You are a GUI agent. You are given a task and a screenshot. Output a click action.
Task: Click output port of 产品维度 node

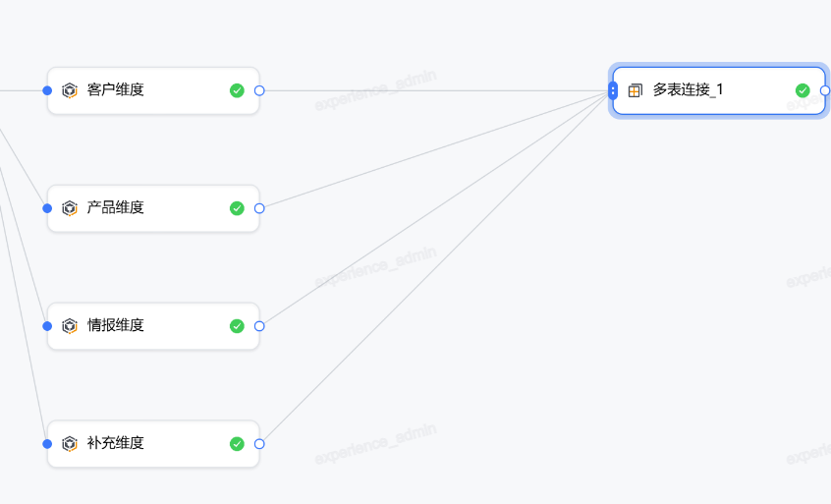[259, 208]
